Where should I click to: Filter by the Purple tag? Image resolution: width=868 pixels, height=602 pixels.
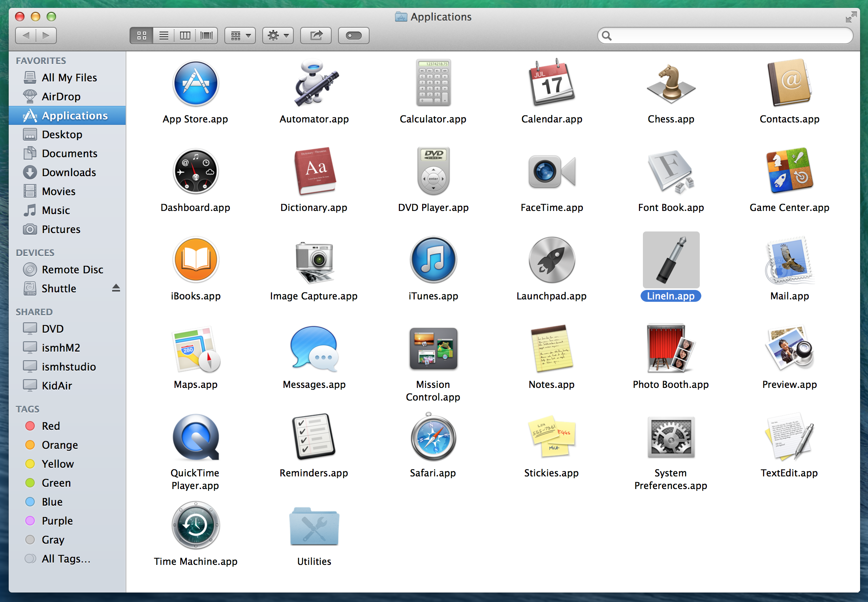[67, 521]
